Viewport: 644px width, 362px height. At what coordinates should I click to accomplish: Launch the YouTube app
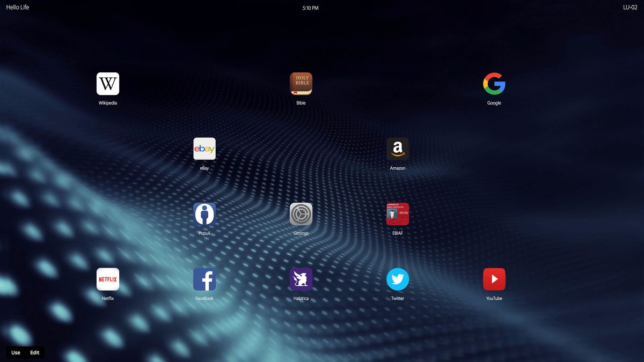tap(494, 279)
